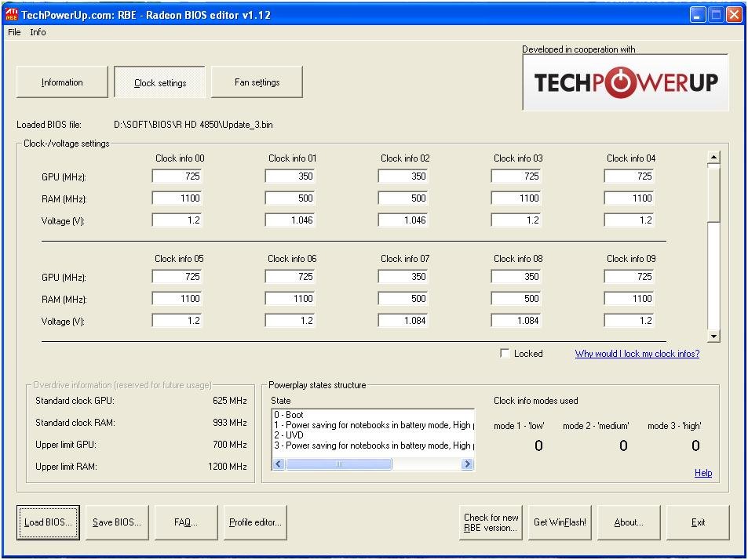Edit Clock info 09 RAM MHz field
748x560 pixels.
629,298
